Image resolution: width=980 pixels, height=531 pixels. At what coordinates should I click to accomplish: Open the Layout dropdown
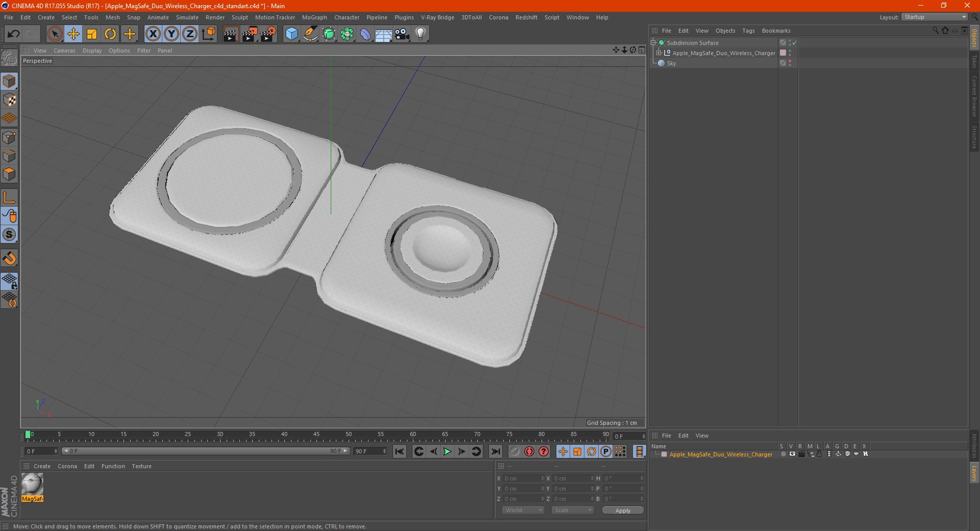tap(935, 17)
